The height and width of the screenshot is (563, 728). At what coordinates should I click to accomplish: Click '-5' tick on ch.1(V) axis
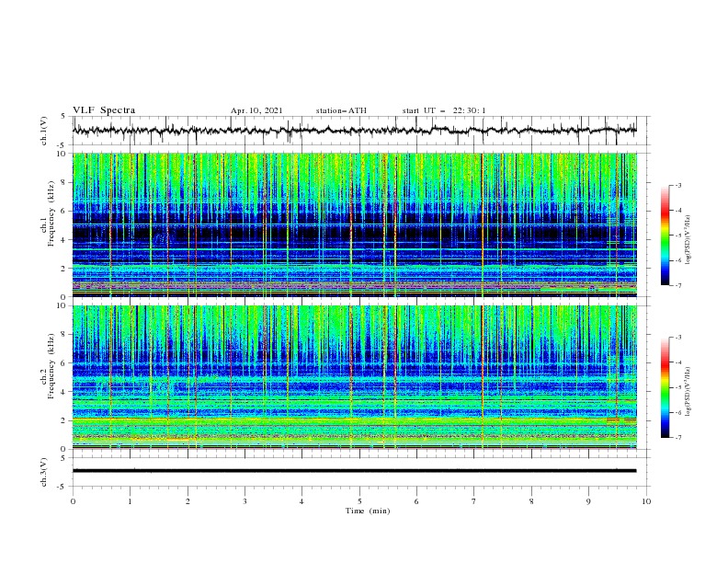tap(63, 145)
